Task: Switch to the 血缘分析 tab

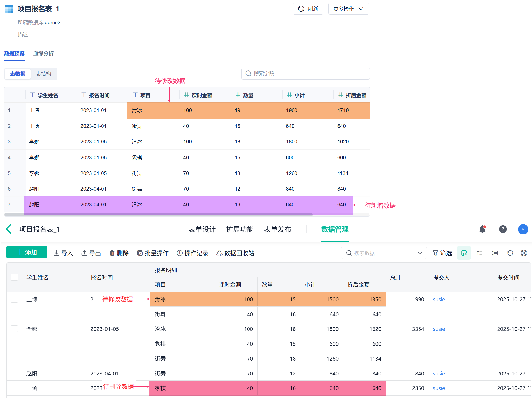Action: point(43,53)
